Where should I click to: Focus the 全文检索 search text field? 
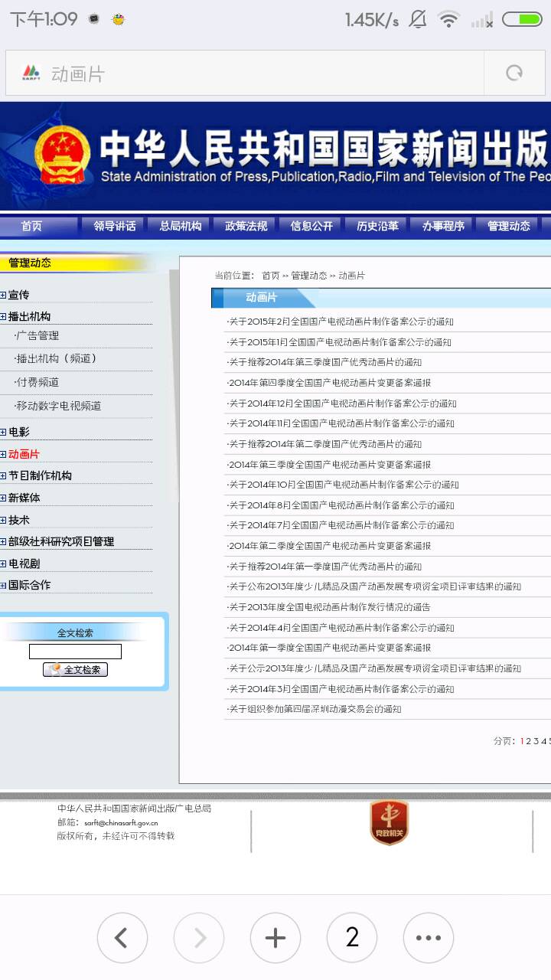pyautogui.click(x=75, y=652)
